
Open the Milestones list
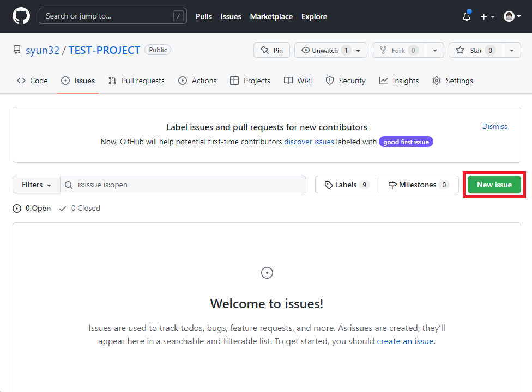click(419, 185)
